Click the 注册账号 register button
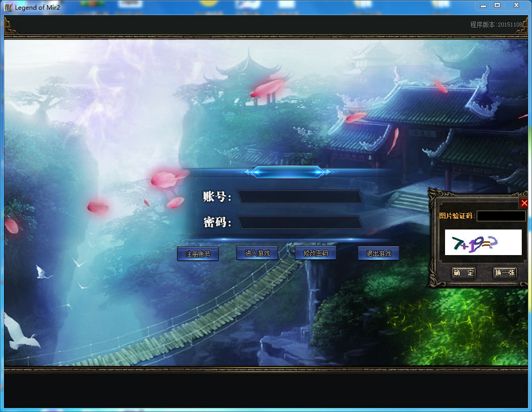Viewport: 532px width, 412px height. point(198,254)
